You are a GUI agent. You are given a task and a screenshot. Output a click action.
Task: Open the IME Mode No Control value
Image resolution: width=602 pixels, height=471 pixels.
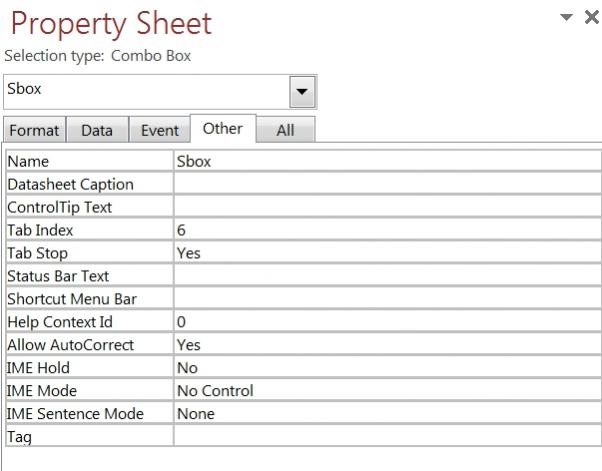click(387, 391)
